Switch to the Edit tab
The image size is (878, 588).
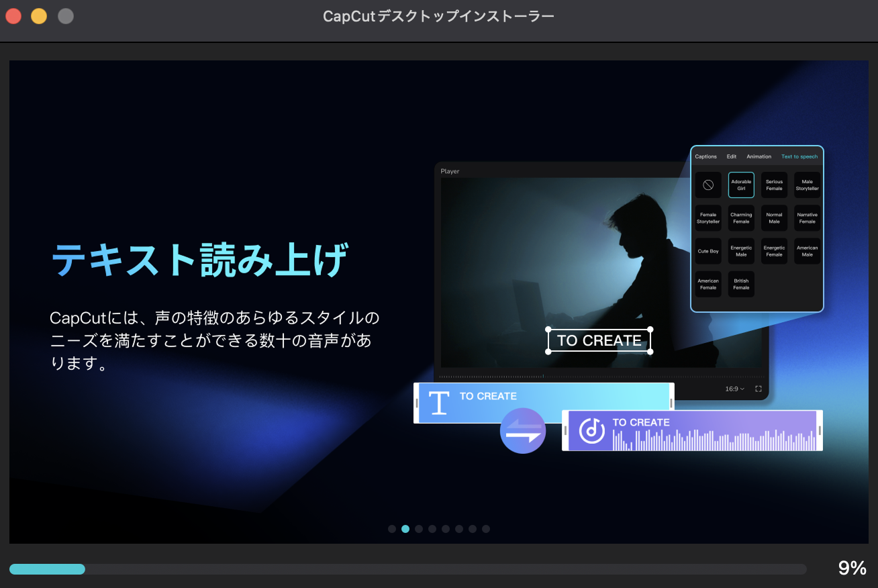(732, 156)
